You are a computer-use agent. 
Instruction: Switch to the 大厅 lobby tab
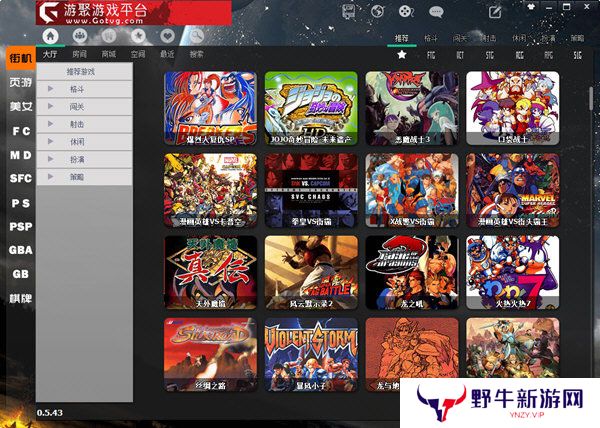coord(50,54)
